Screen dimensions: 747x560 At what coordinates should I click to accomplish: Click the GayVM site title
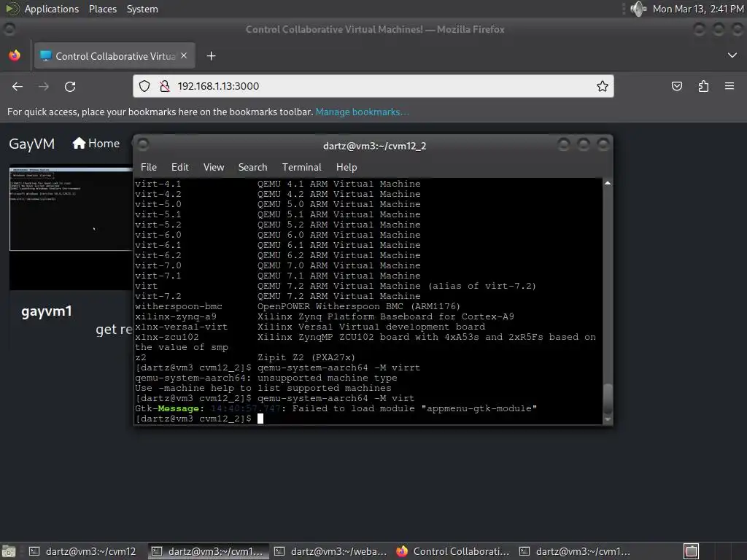point(32,144)
